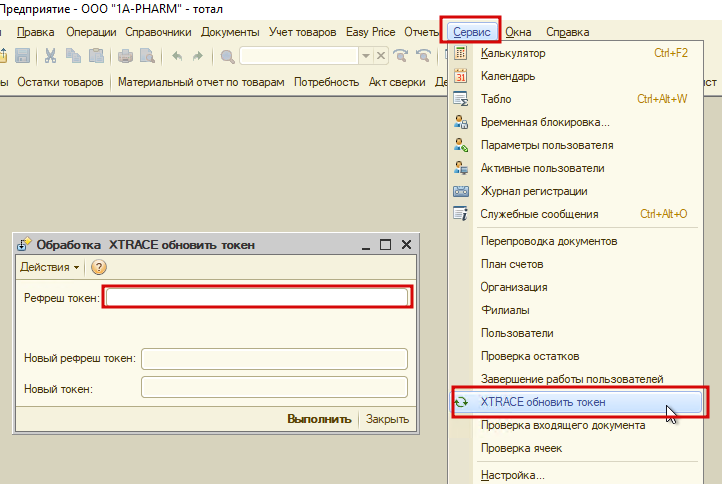The height and width of the screenshot is (484, 722).
Task: Click the Параметры пользователя icon
Action: (461, 145)
